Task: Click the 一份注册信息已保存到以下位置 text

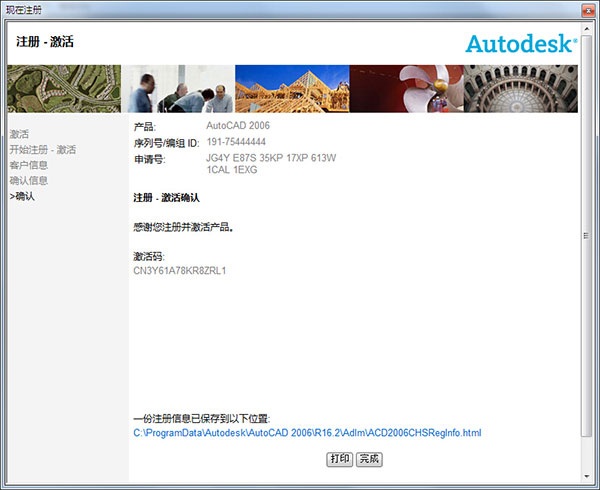Action: 202,418
